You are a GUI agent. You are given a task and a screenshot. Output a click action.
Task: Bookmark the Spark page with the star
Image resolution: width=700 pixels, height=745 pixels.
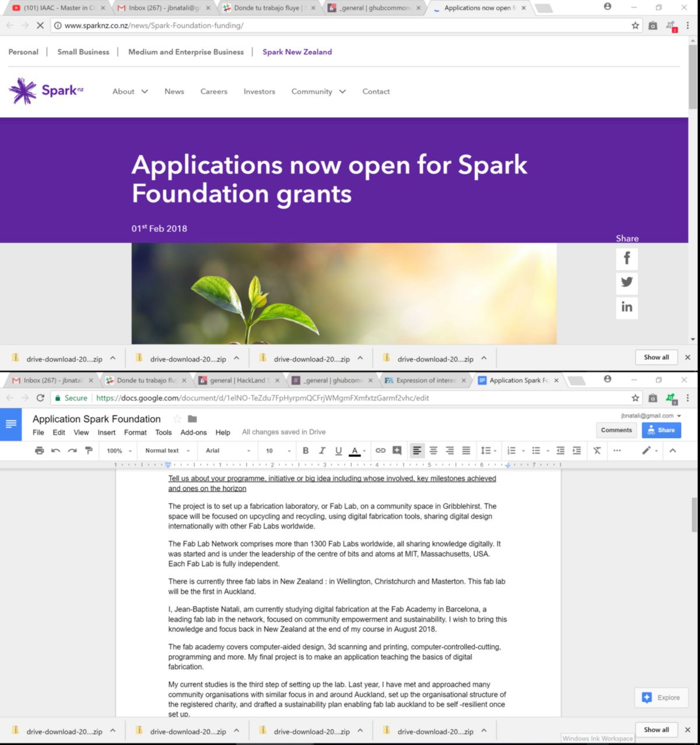pos(635,26)
